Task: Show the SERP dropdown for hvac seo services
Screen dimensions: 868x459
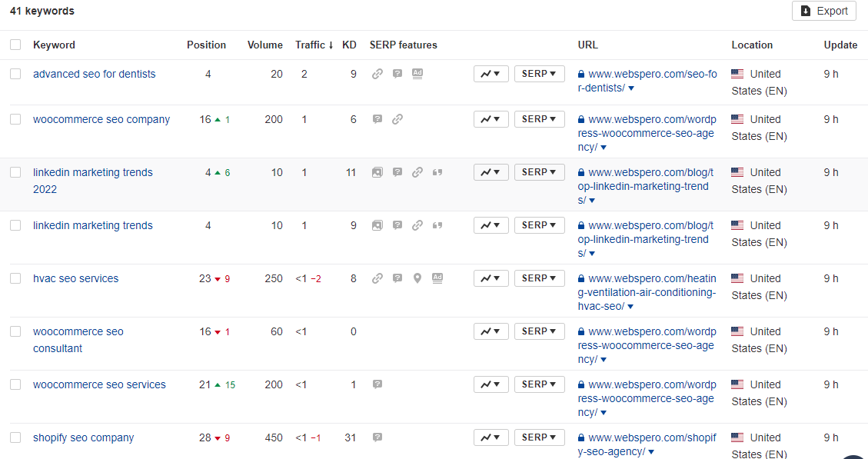Action: click(539, 278)
